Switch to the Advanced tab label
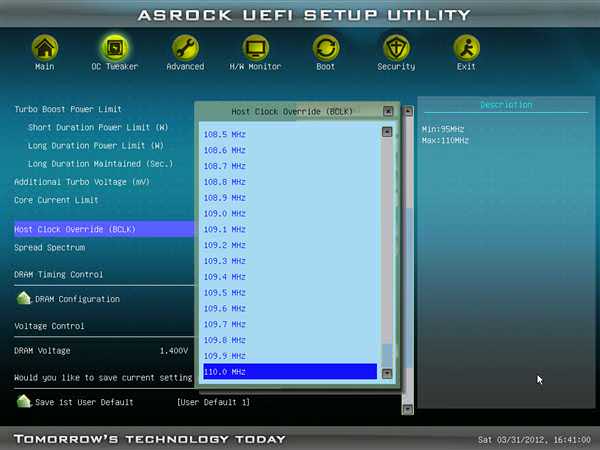The image size is (600, 450). point(185,67)
